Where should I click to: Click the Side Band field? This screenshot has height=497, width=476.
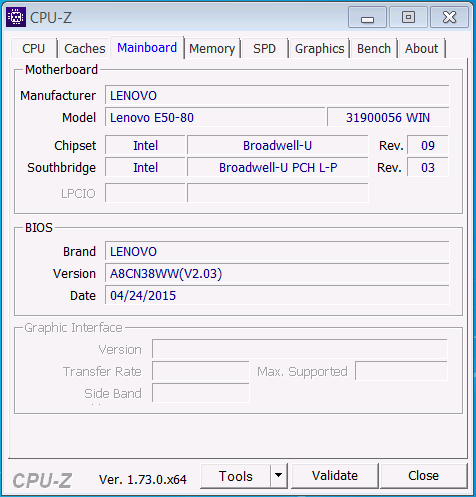(x=201, y=393)
